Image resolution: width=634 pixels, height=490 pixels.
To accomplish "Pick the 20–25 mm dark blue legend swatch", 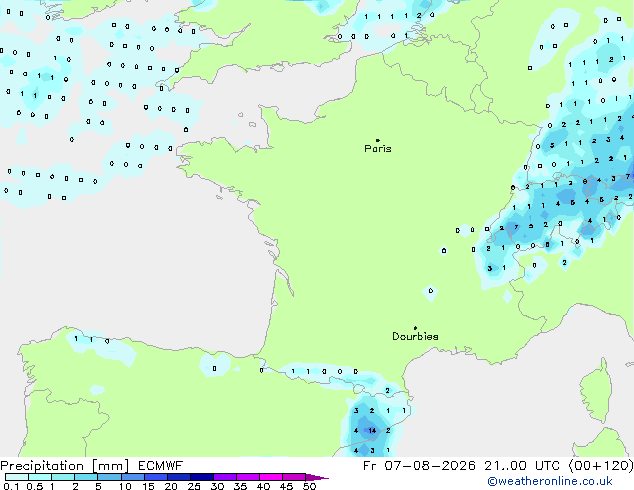I will 179,477.
